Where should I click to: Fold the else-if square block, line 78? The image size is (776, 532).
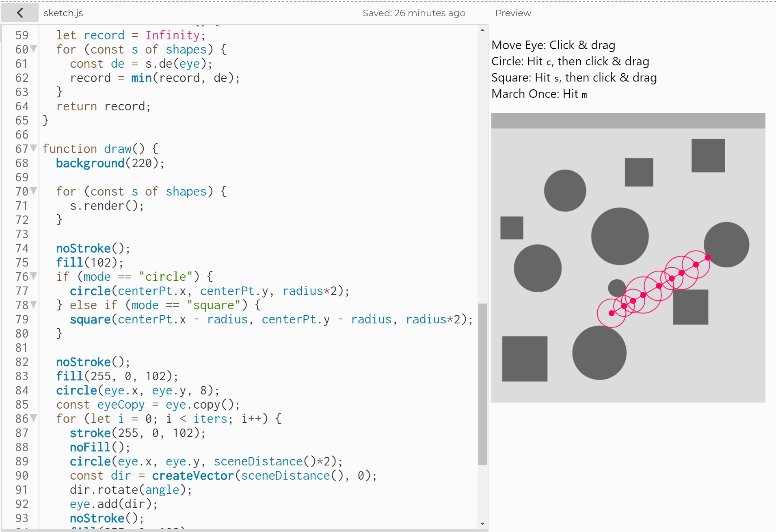pyautogui.click(x=34, y=304)
